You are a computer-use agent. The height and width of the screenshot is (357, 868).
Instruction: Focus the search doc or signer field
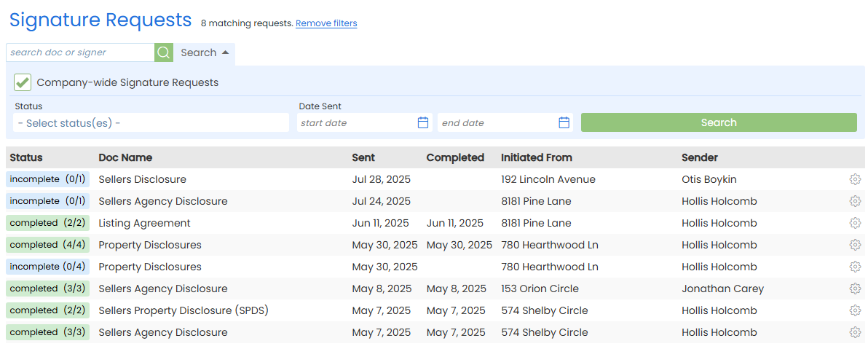click(x=80, y=52)
